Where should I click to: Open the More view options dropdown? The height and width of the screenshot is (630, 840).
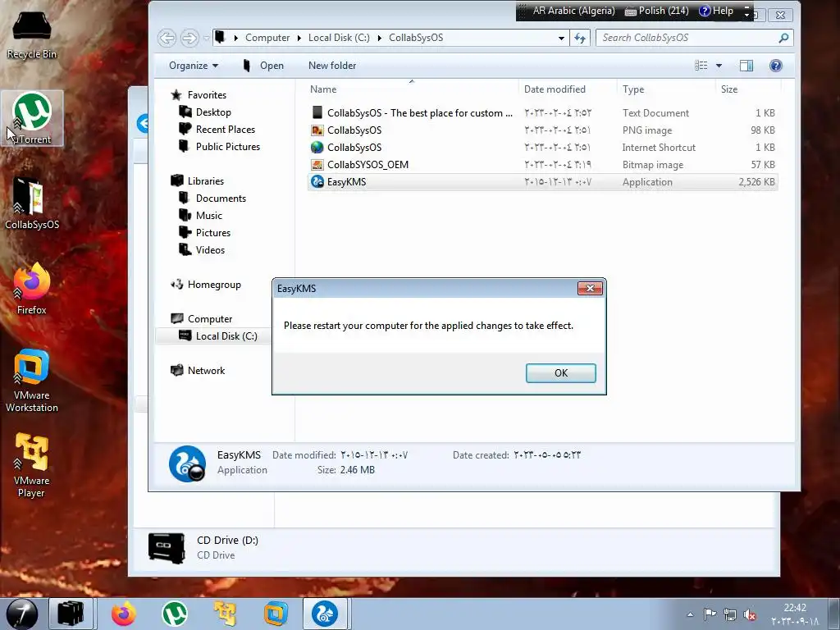point(719,66)
